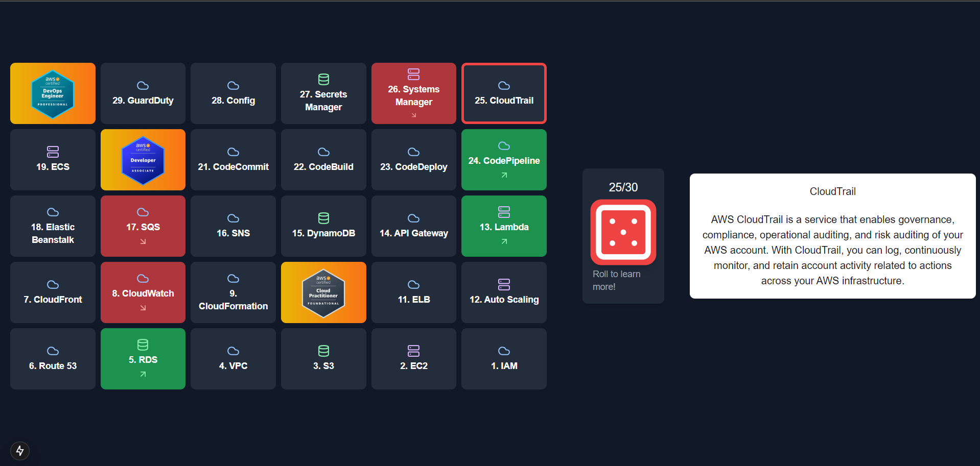Click the "16. SNS" label
This screenshot has width=980, height=466.
[234, 233]
